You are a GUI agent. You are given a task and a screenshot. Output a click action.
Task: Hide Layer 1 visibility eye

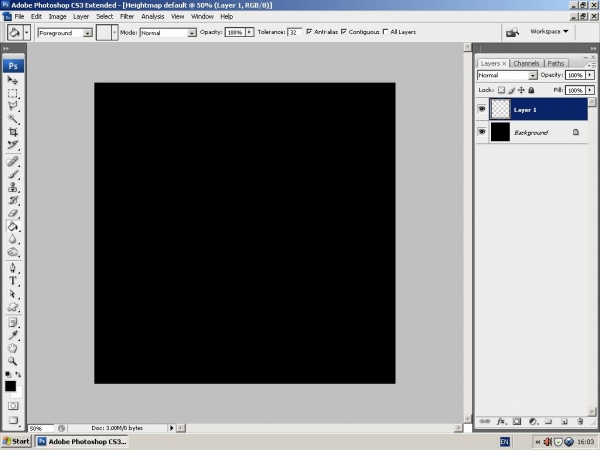pyautogui.click(x=482, y=109)
